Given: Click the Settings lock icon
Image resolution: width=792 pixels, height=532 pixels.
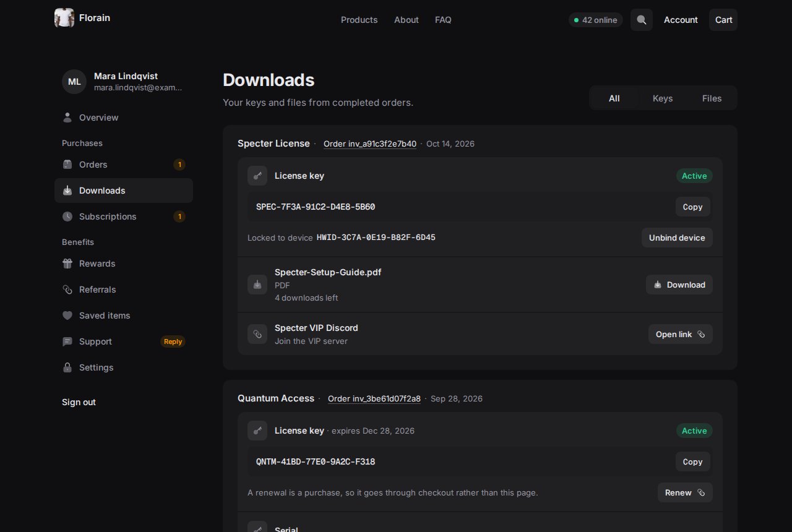Looking at the screenshot, I should (67, 367).
